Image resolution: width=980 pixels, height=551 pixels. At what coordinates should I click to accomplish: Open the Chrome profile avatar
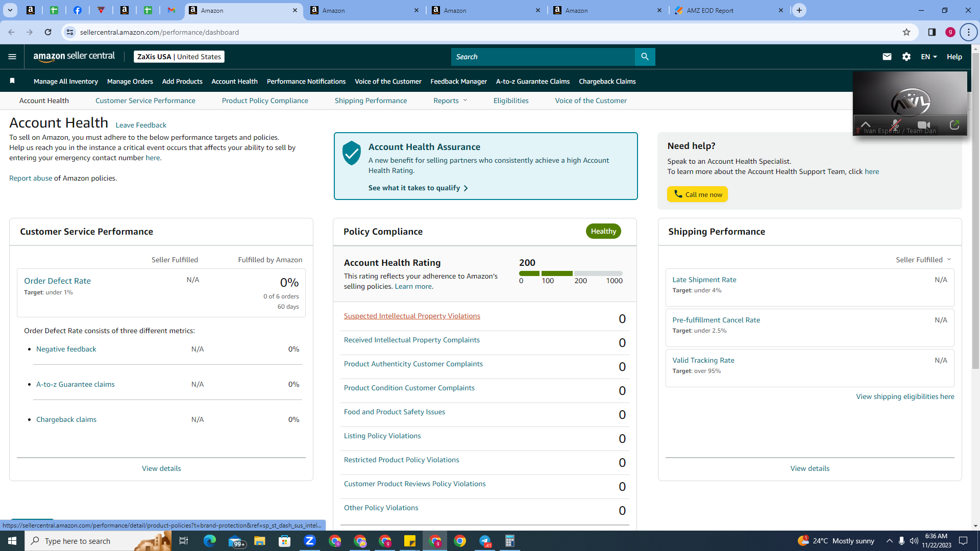point(950,32)
